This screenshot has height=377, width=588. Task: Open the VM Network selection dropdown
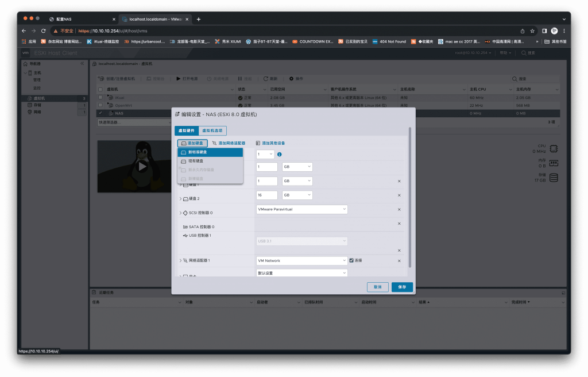tap(301, 260)
